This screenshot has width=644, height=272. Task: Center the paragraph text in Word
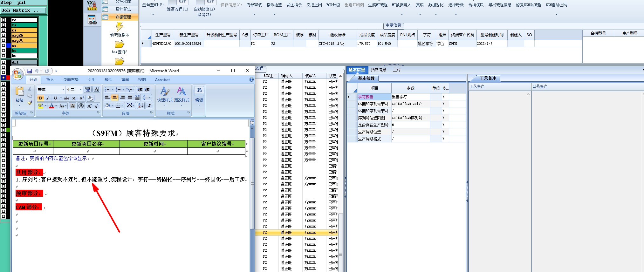(115, 98)
